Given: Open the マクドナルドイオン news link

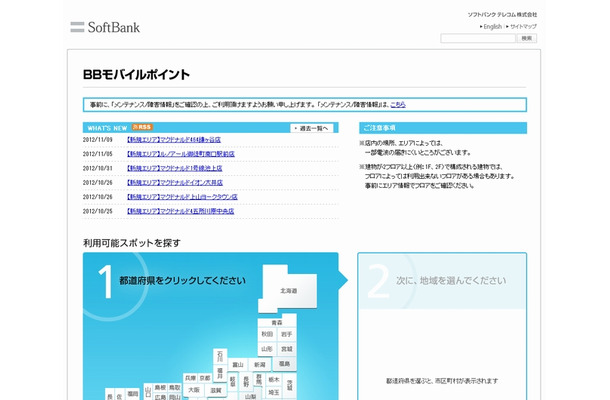Looking at the screenshot, I should click(x=175, y=182).
